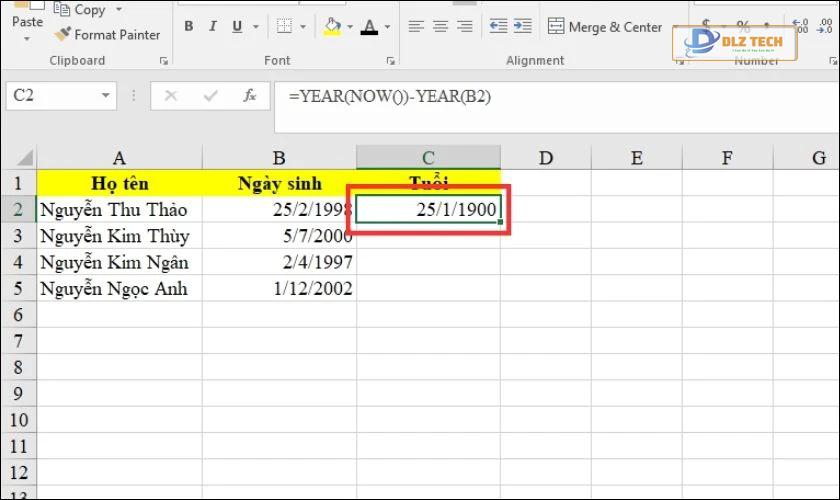This screenshot has width=840, height=500.
Task: Toggle Italic formatting
Action: point(213,26)
